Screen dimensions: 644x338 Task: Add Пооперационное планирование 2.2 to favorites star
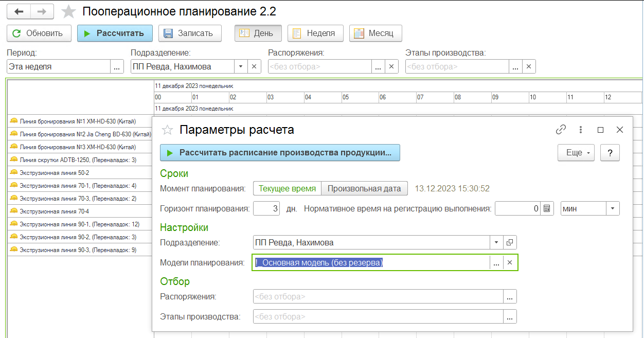point(68,11)
